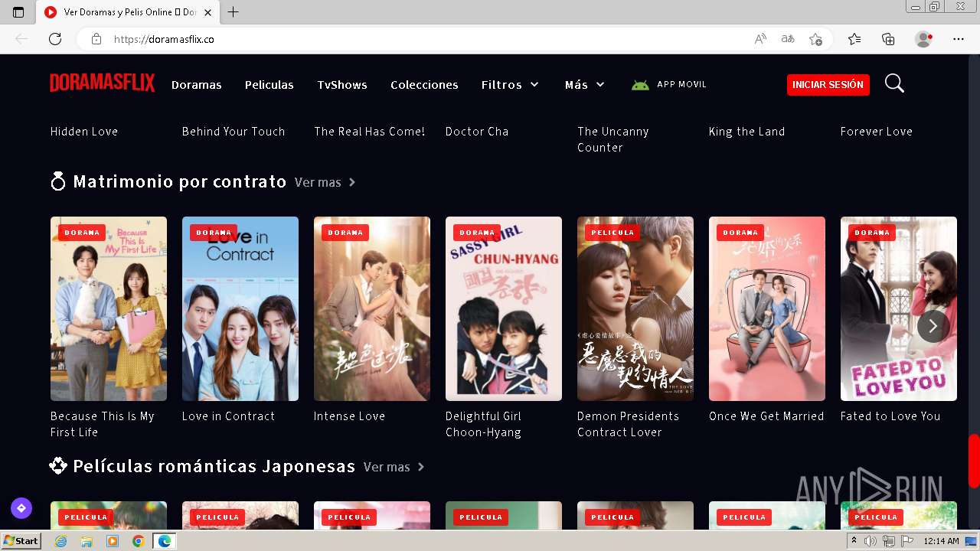Click the Matrimonio por contrato heading

180,182
